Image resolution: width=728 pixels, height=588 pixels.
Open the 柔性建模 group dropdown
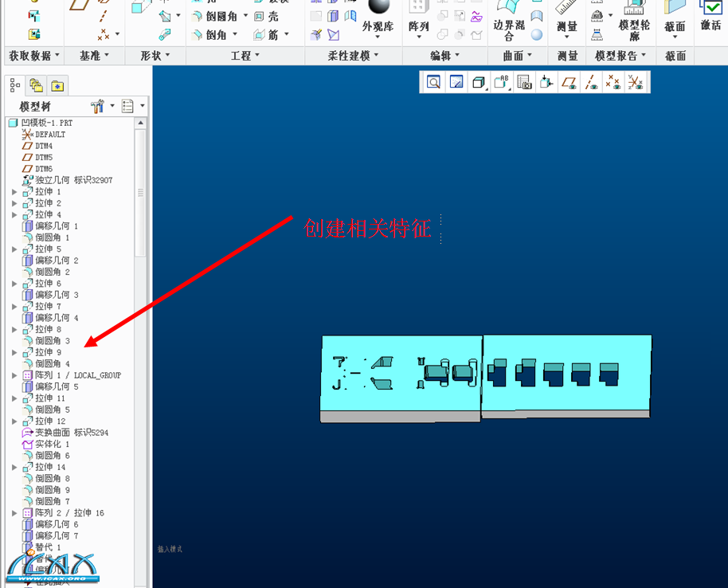point(354,56)
